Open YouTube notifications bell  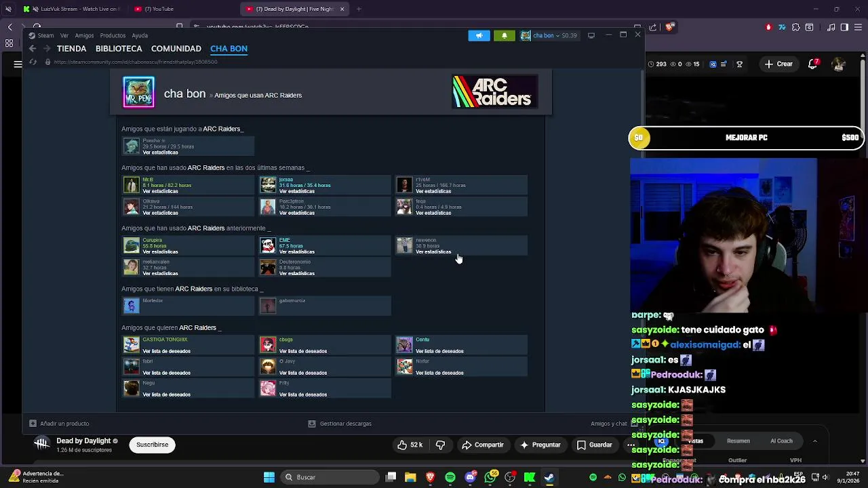pyautogui.click(x=813, y=64)
